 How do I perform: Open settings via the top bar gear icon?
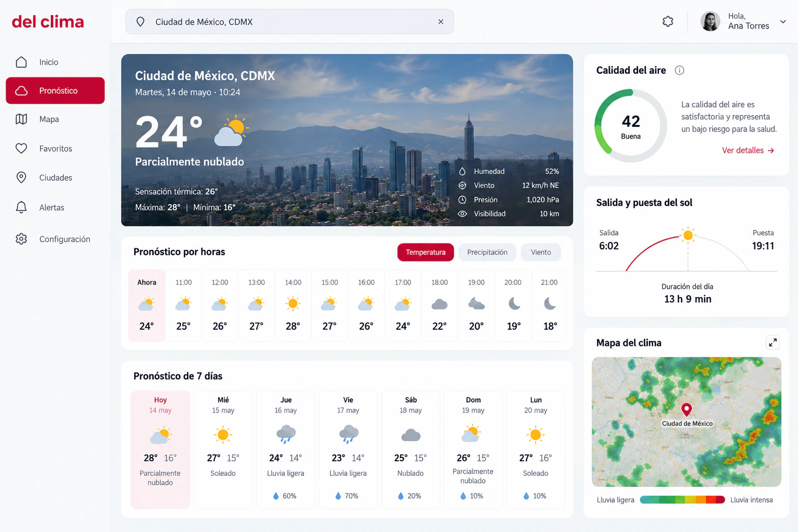pos(668,21)
